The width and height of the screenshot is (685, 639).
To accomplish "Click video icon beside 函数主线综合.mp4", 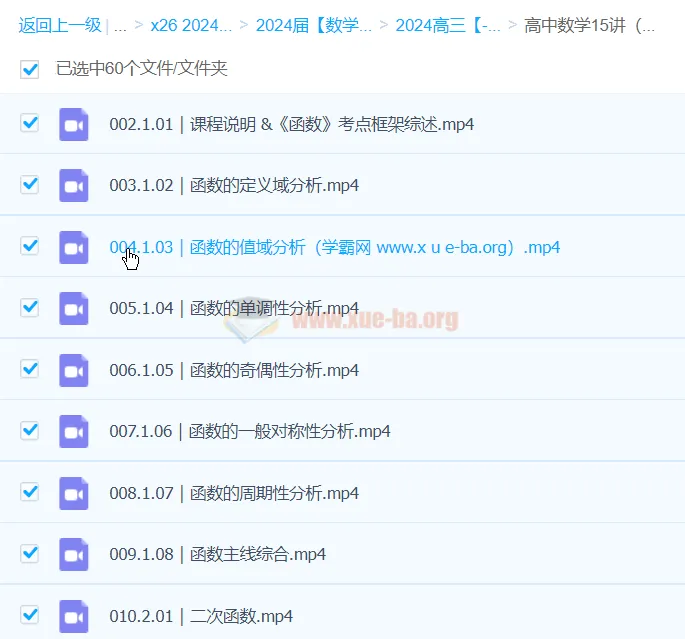I will 74,554.
